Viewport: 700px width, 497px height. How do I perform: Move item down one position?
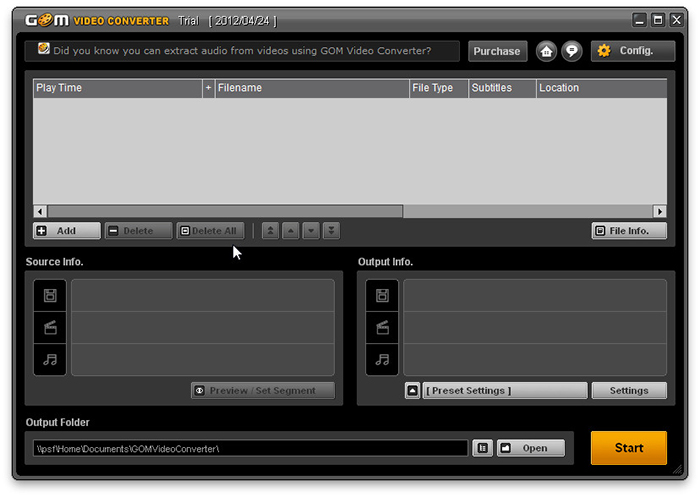tap(311, 231)
